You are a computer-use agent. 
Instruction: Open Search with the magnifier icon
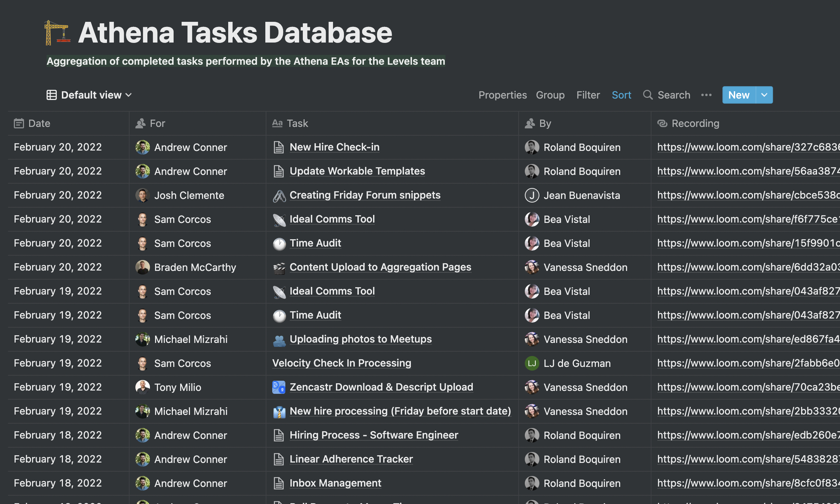click(x=648, y=95)
